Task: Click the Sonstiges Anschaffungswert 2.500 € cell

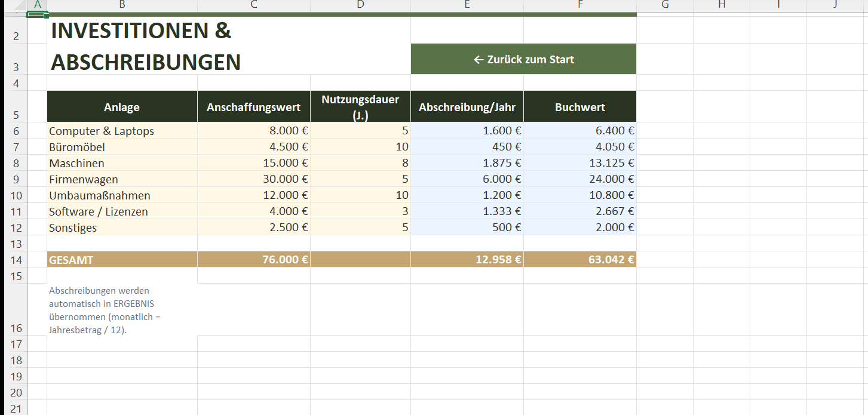Action: [x=254, y=228]
